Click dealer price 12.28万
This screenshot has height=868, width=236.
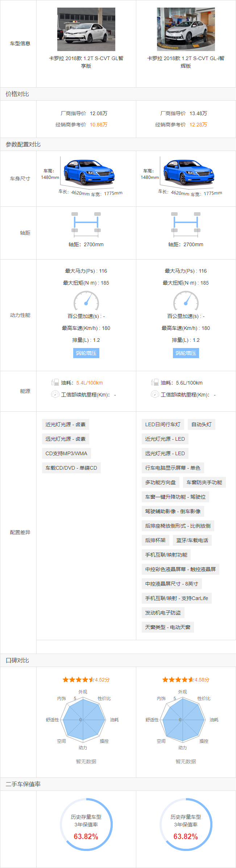click(x=198, y=125)
